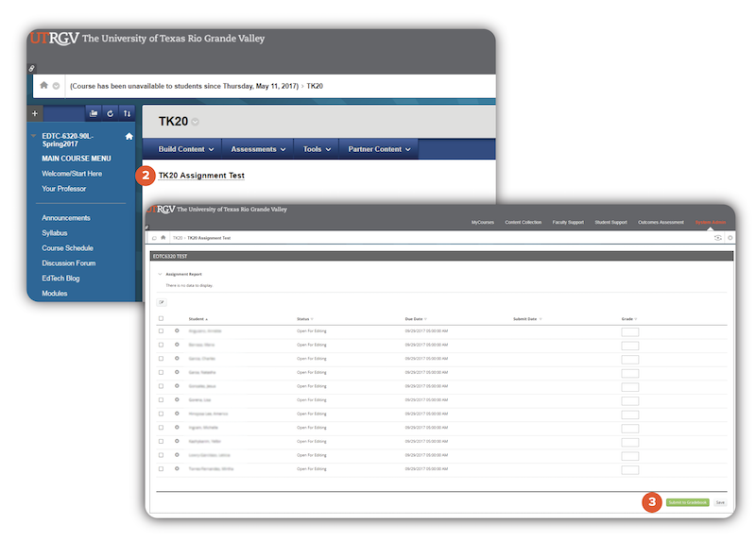Open Welcome/Start Here in course menu

pos(72,174)
